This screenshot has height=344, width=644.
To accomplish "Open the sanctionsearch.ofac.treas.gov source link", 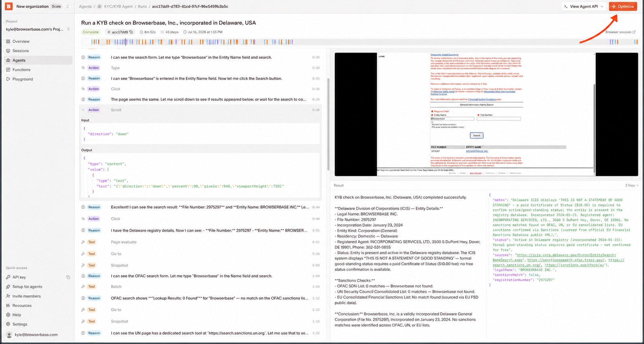I will tap(566, 260).
